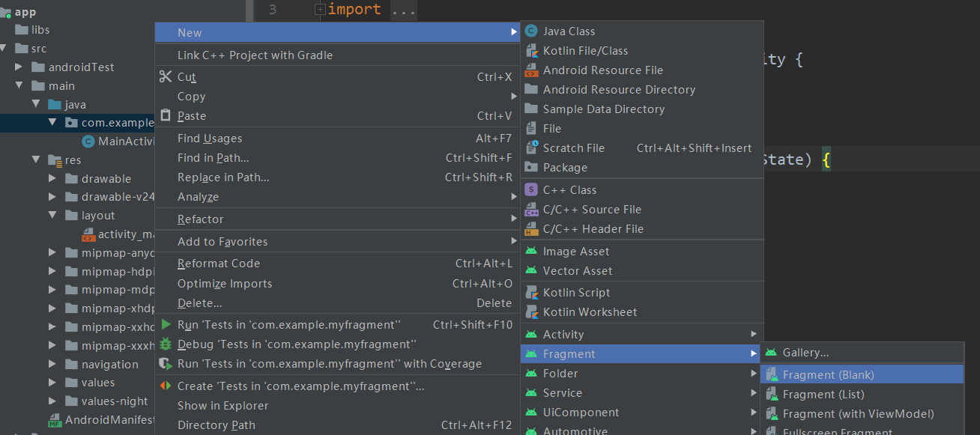Select Fullscreen Fragment template

coord(862,431)
